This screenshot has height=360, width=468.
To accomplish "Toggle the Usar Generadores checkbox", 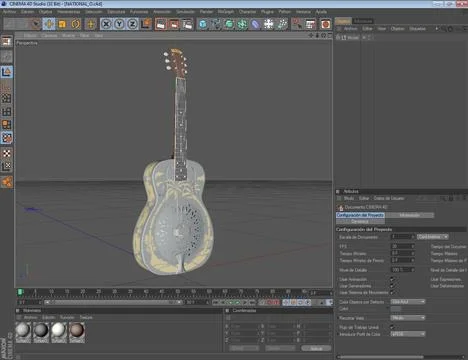I will click(x=392, y=286).
